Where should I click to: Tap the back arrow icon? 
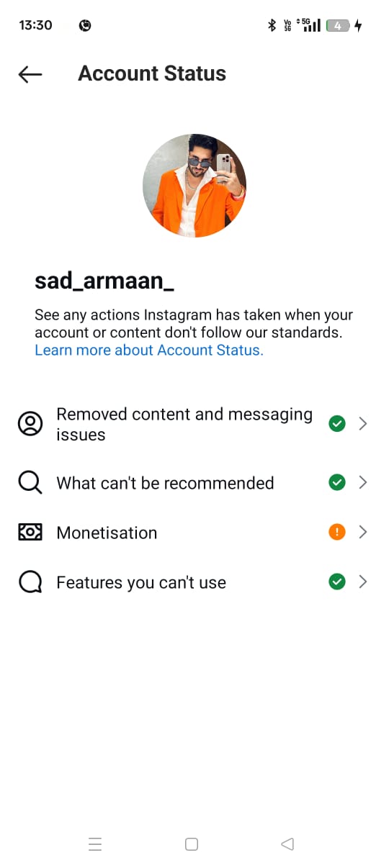(x=30, y=74)
